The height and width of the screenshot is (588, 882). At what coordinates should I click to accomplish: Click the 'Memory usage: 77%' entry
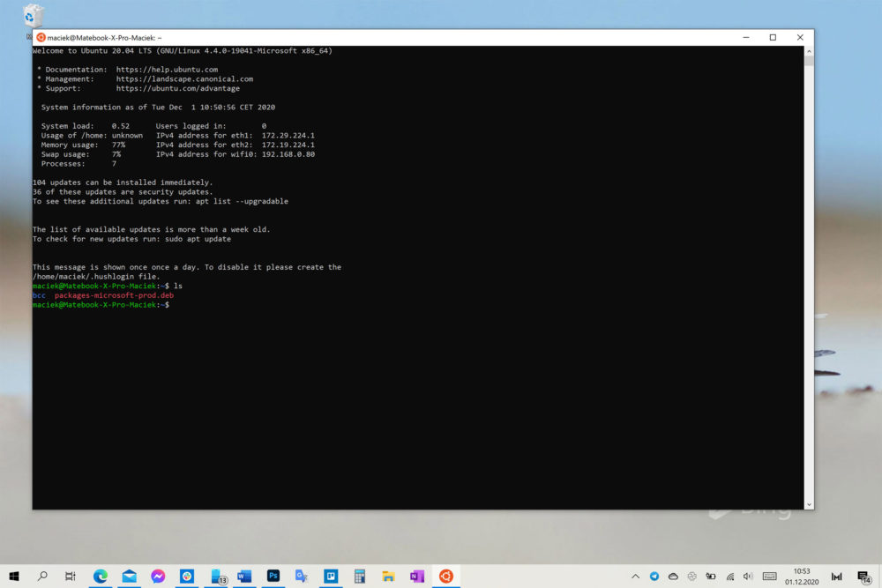point(83,145)
